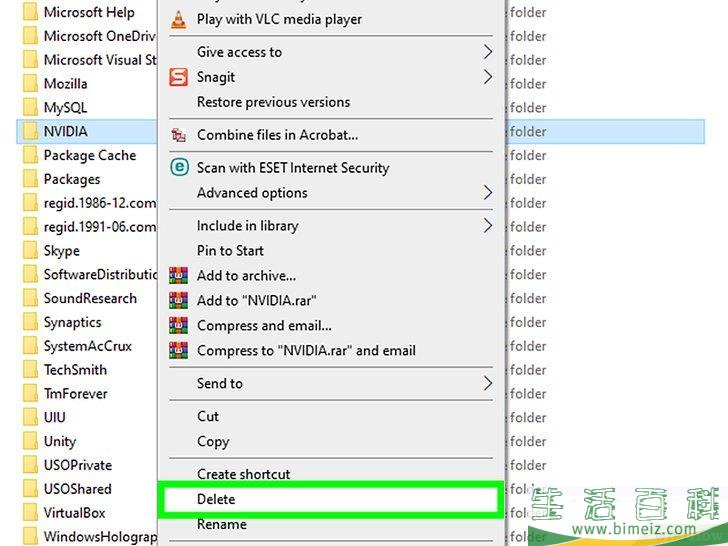The height and width of the screenshot is (546, 728).
Task: Expand the Give access to submenu arrow
Action: 488,52
